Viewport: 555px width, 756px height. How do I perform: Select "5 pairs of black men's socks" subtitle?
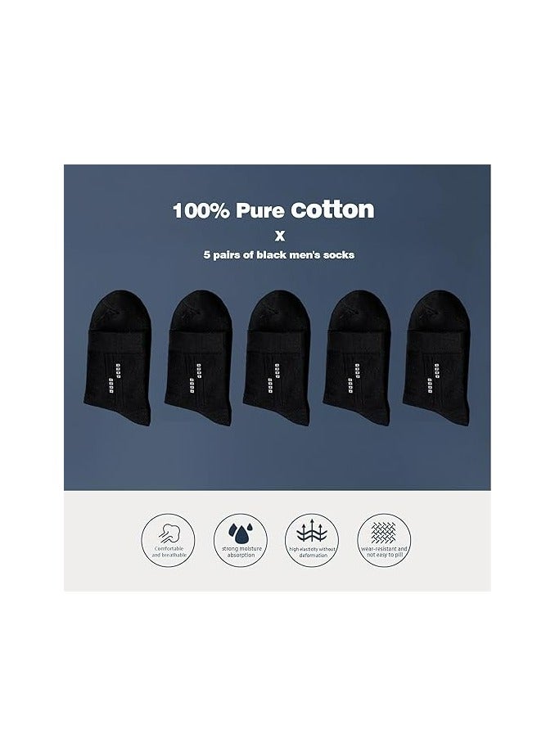(278, 254)
